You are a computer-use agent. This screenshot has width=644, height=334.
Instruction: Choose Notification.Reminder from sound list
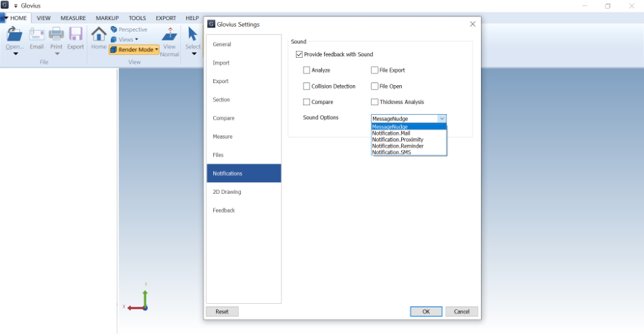(409, 146)
